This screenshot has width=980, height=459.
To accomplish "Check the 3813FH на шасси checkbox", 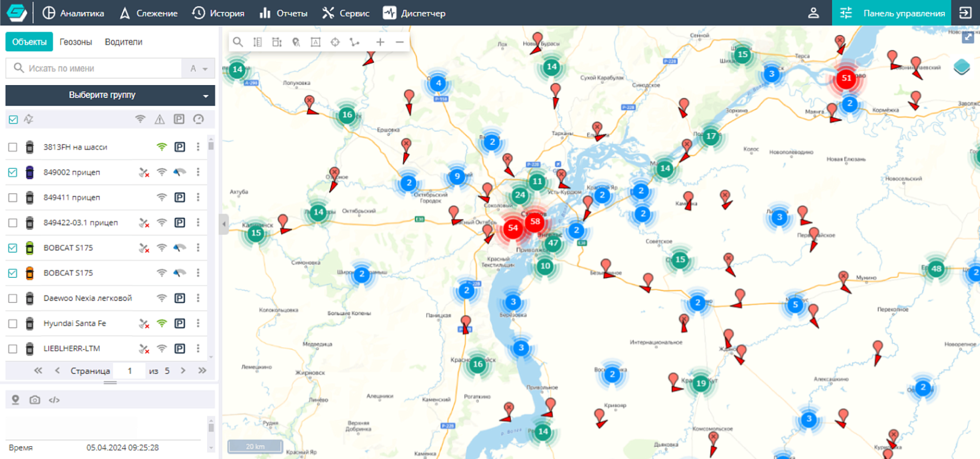I will pos(13,147).
